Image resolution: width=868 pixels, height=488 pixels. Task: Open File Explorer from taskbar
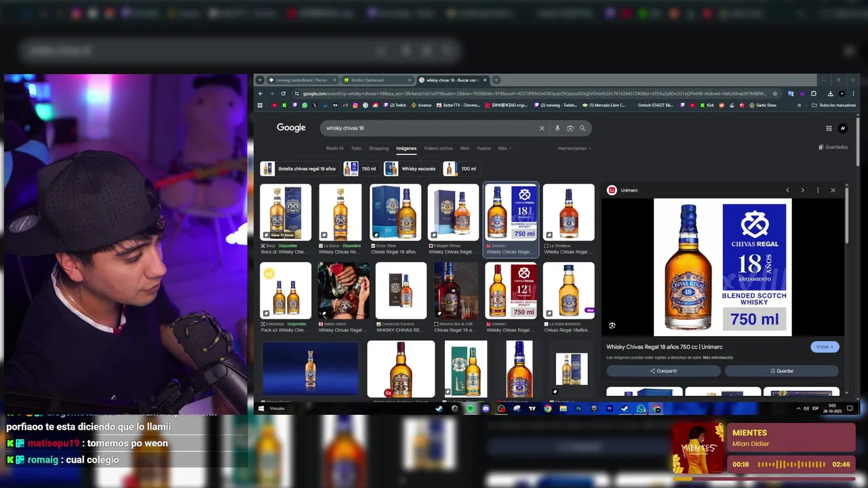[563, 409]
